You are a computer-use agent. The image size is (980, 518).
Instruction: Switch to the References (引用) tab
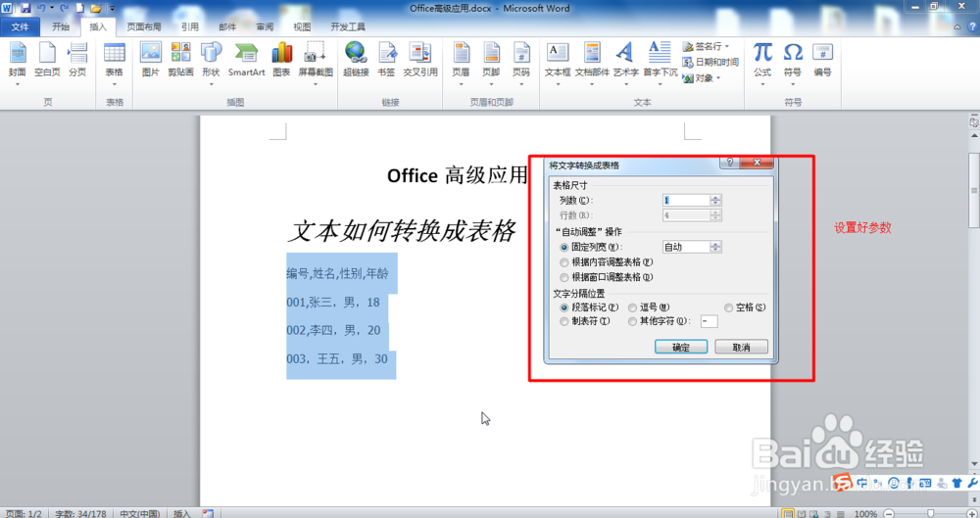coord(190,26)
